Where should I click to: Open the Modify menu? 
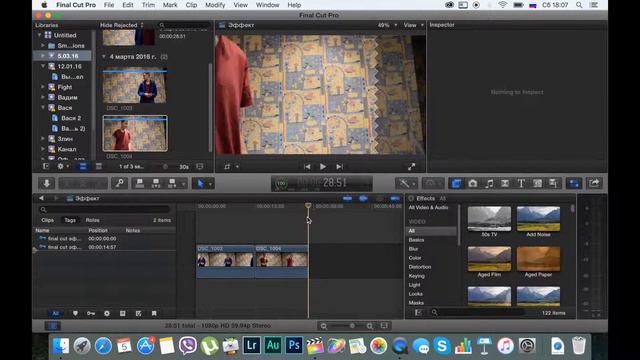click(215, 5)
